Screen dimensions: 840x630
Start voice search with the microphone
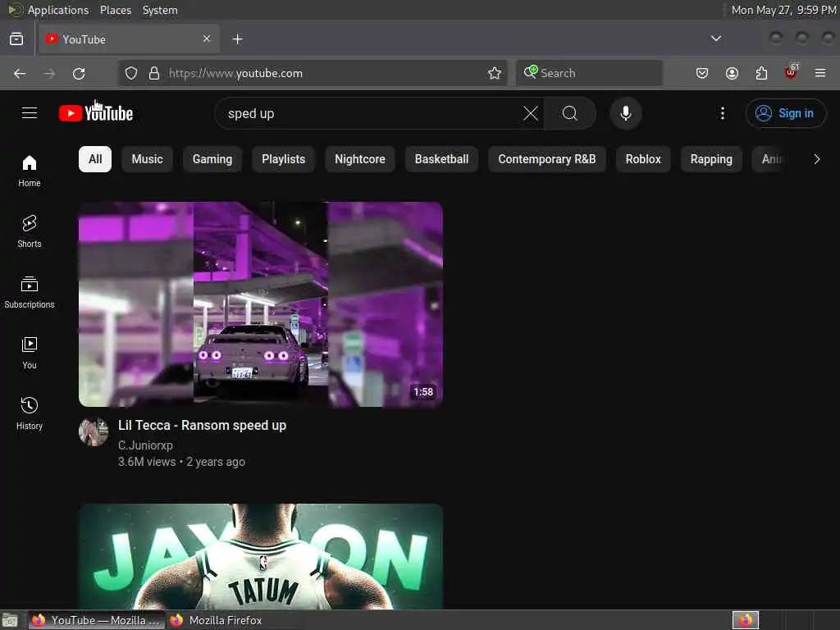[626, 113]
